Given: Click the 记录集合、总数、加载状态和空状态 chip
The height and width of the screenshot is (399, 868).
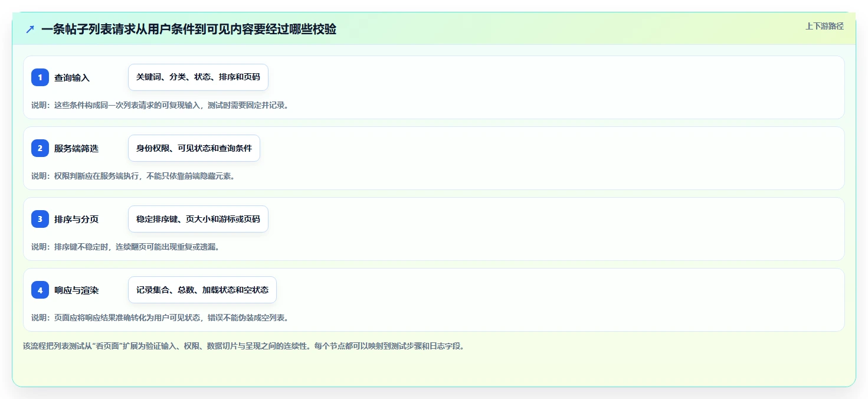Looking at the screenshot, I should [202, 290].
